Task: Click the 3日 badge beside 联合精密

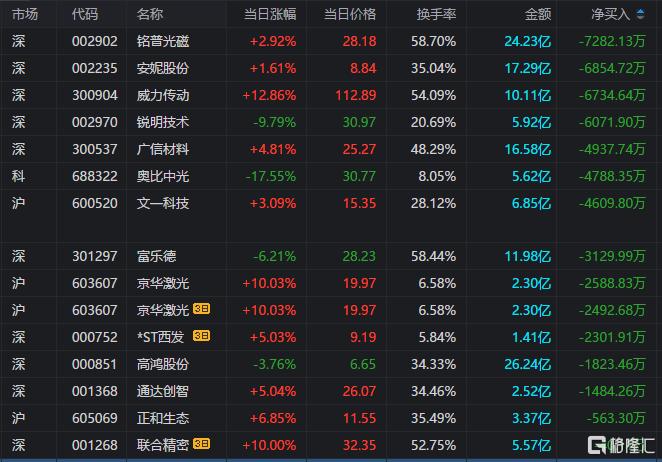Action: [x=201, y=443]
